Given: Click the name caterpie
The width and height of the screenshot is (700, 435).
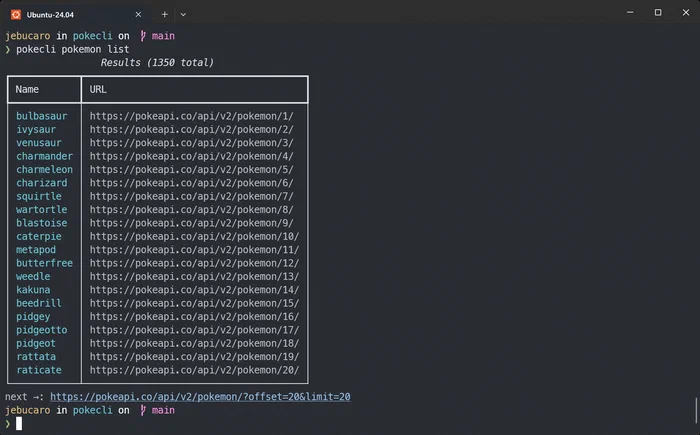Looking at the screenshot, I should [x=39, y=236].
